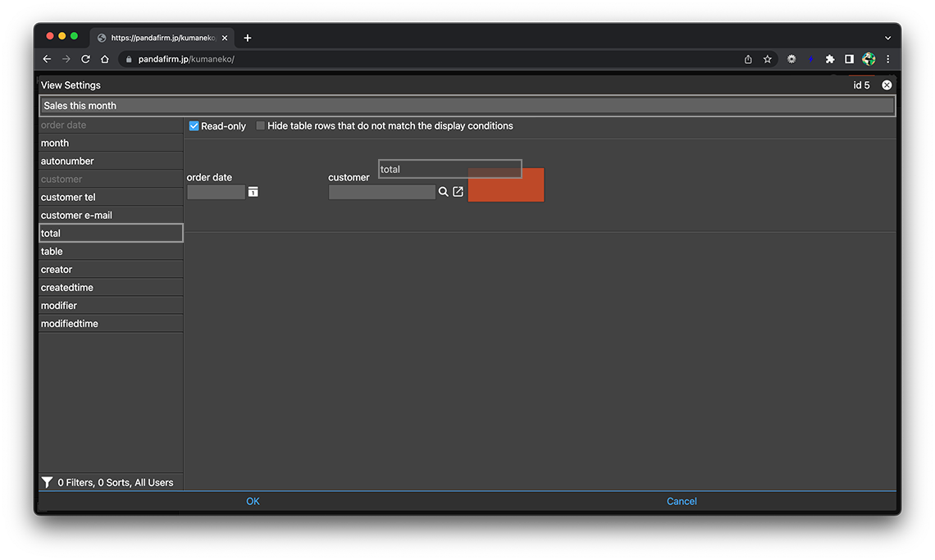Click the customer lookup search magnifier icon

[x=444, y=192]
